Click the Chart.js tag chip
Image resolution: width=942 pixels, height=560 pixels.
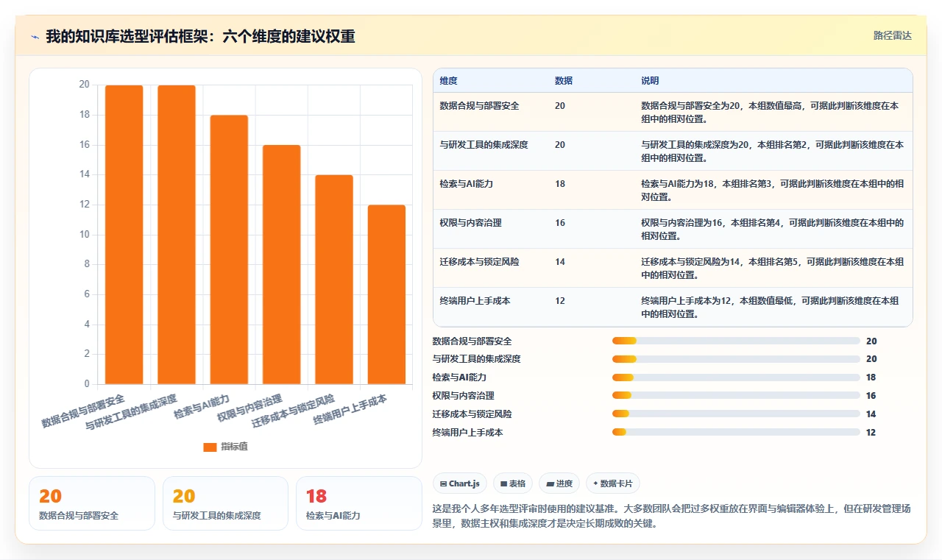[x=460, y=483]
